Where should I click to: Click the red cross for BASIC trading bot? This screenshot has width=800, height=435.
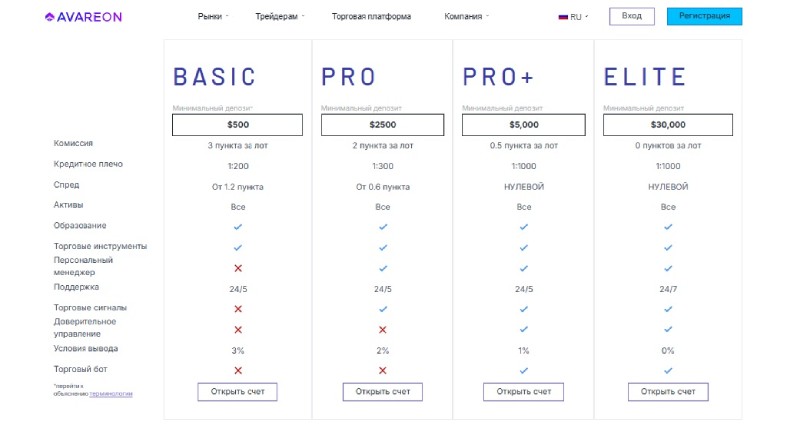(x=238, y=371)
